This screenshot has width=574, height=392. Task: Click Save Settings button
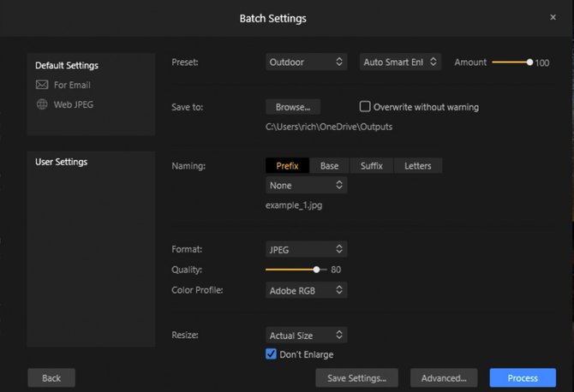click(x=356, y=377)
